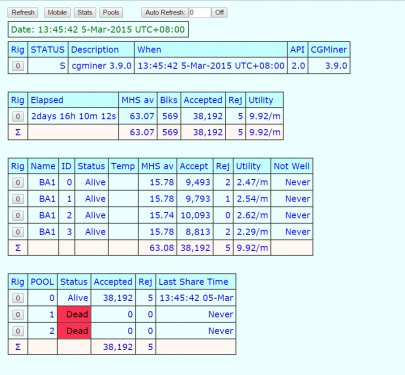Click the 'Not Well' column header
Viewport: 405px width, 375px height.
pyautogui.click(x=292, y=166)
